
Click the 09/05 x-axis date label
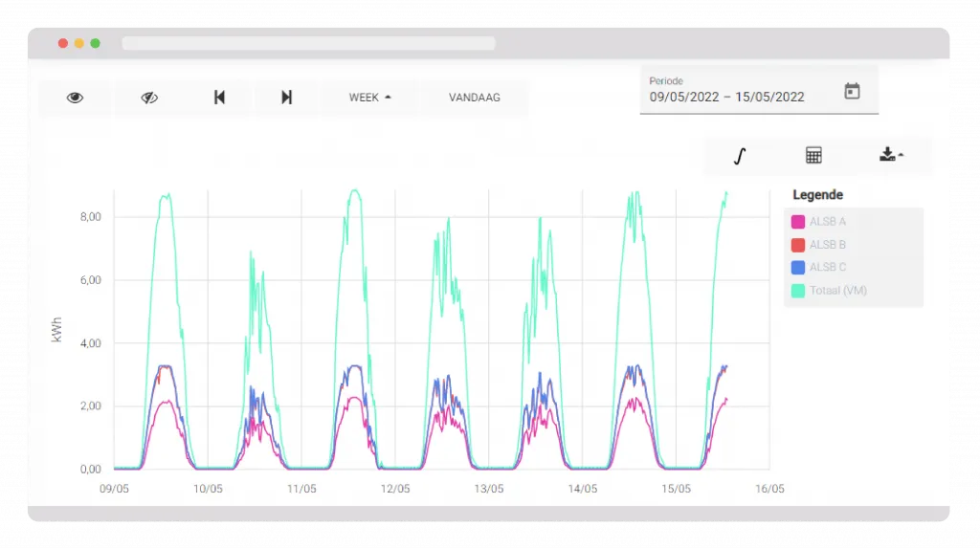pyautogui.click(x=115, y=489)
